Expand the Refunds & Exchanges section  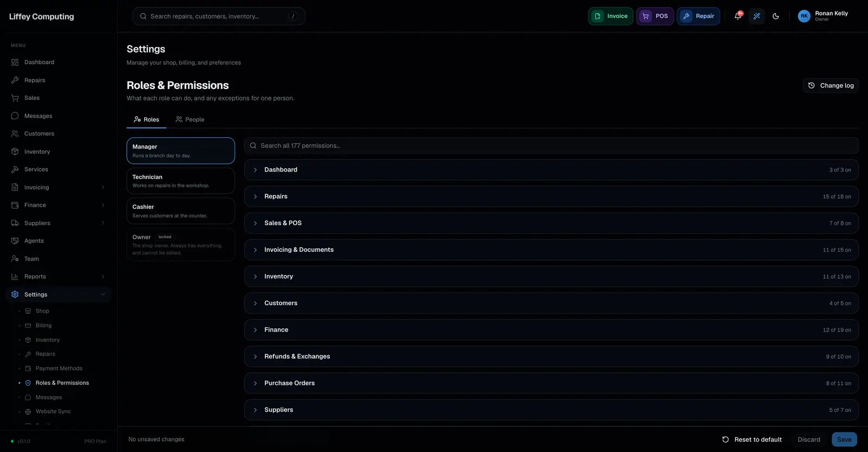pyautogui.click(x=551, y=356)
